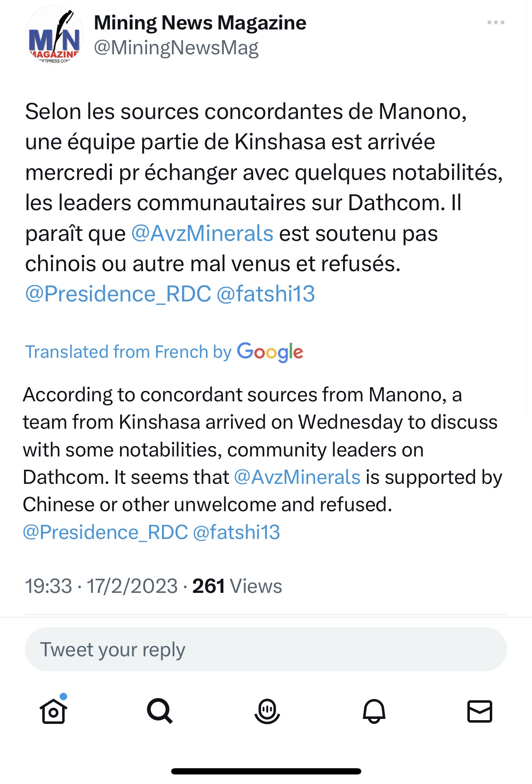Open @fatshi13 mention in translated text
Image resolution: width=532 pixels, height=784 pixels.
tap(237, 532)
